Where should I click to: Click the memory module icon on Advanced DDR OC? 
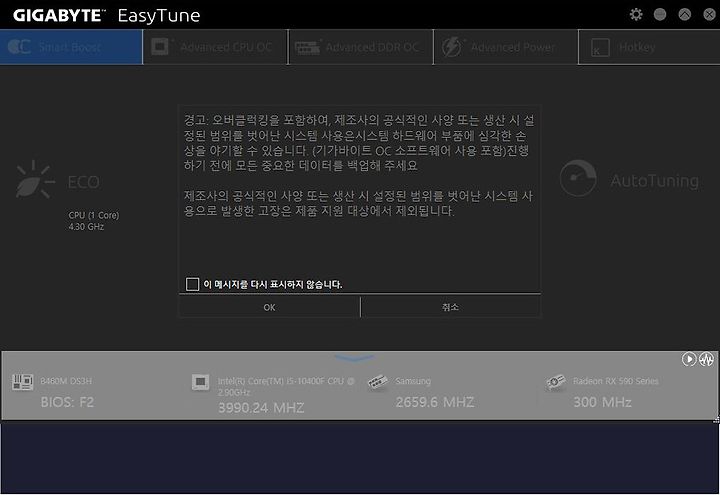pyautogui.click(x=307, y=47)
